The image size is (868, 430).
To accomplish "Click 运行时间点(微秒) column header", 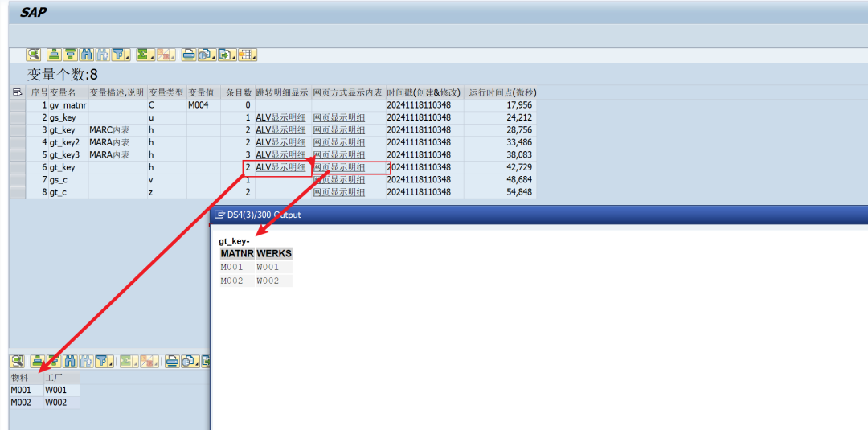I will 500,92.
